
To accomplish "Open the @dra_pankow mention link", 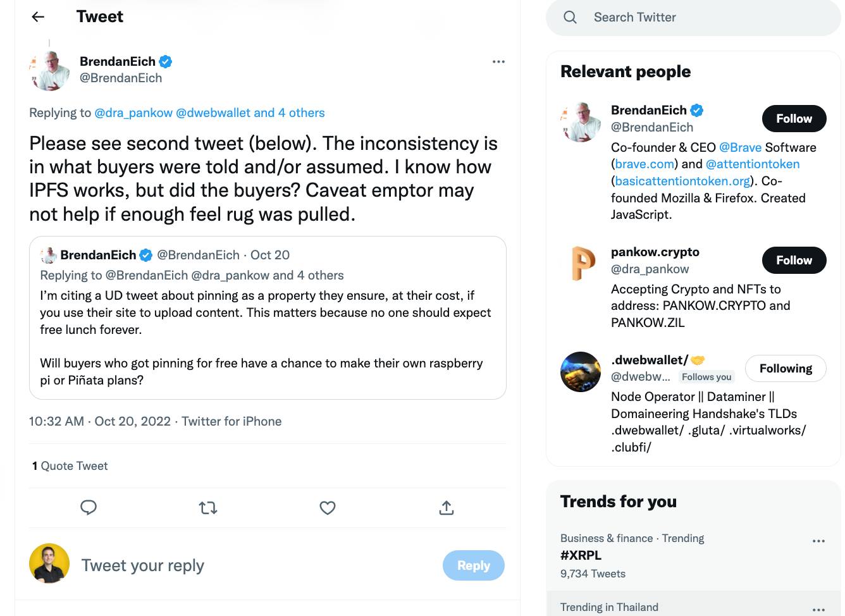I will pyautogui.click(x=132, y=113).
